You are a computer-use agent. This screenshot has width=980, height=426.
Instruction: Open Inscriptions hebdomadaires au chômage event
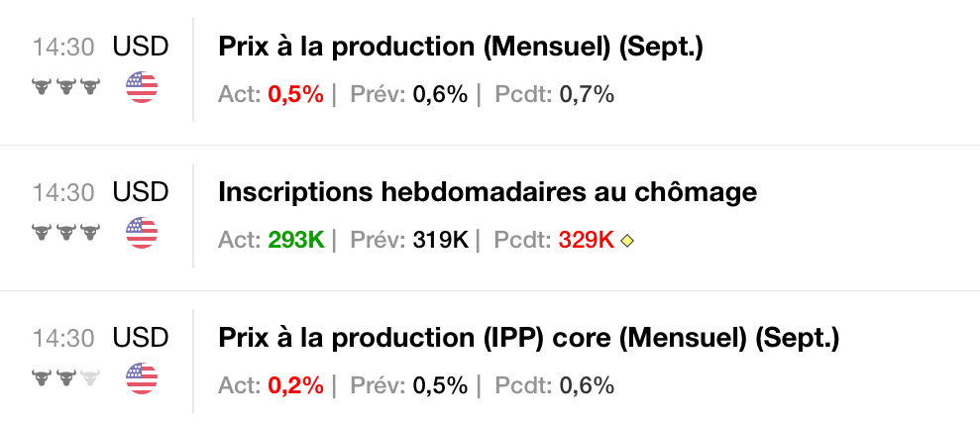[487, 192]
